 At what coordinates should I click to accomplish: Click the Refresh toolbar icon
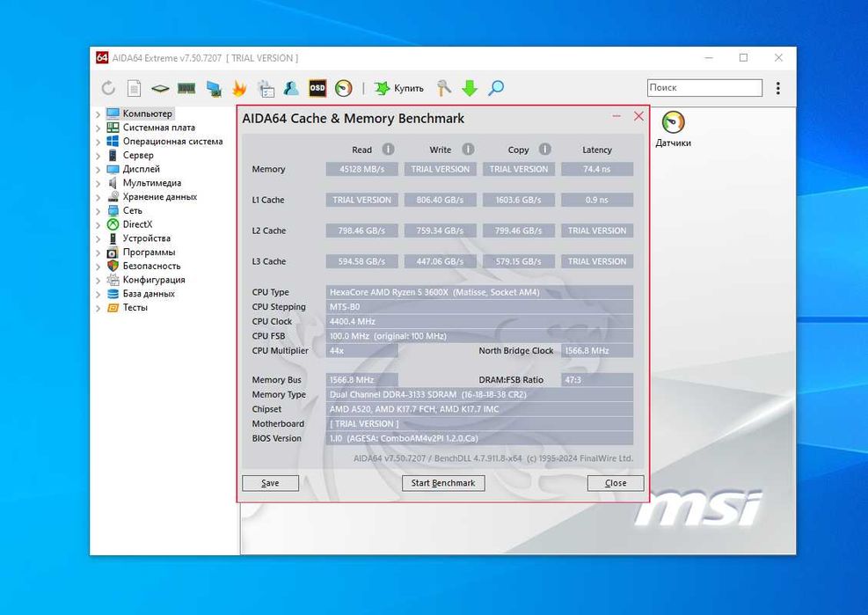(108, 88)
